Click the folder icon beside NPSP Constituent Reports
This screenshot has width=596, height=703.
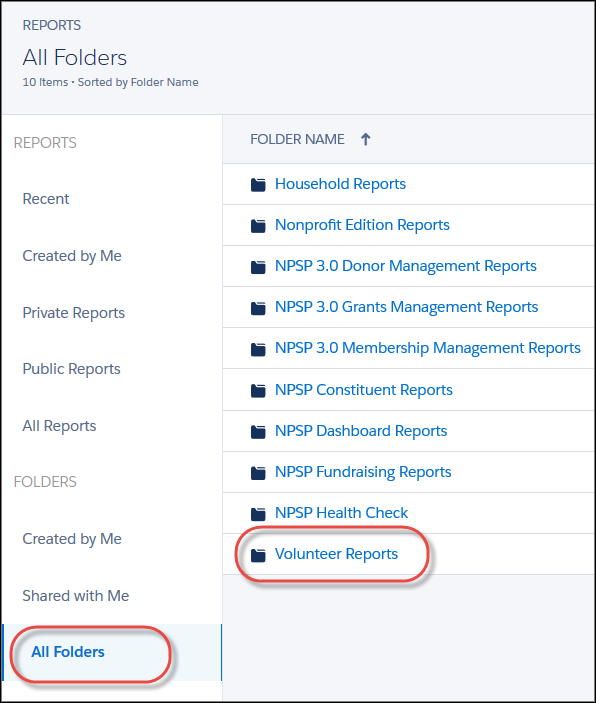pyautogui.click(x=258, y=391)
